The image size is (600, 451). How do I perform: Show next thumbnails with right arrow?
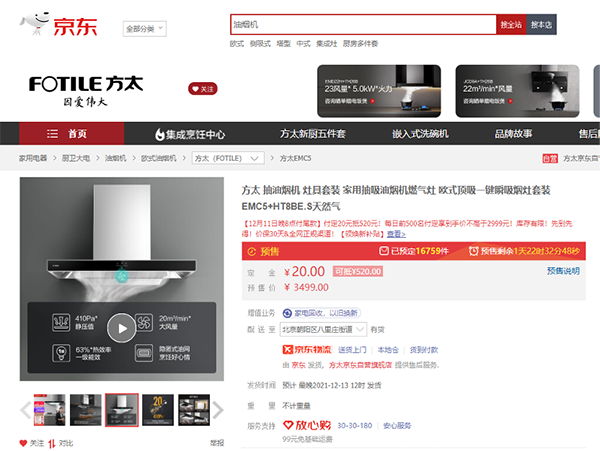(218, 410)
